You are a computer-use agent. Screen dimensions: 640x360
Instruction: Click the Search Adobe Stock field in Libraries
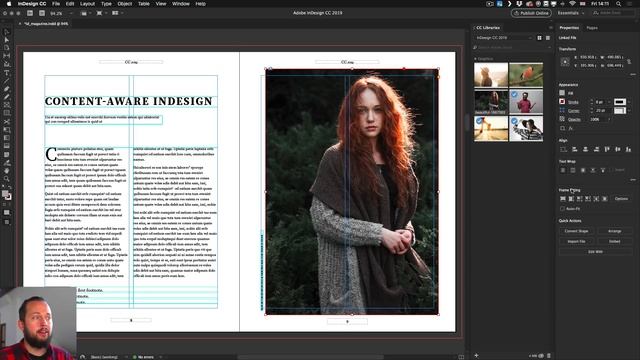512,48
